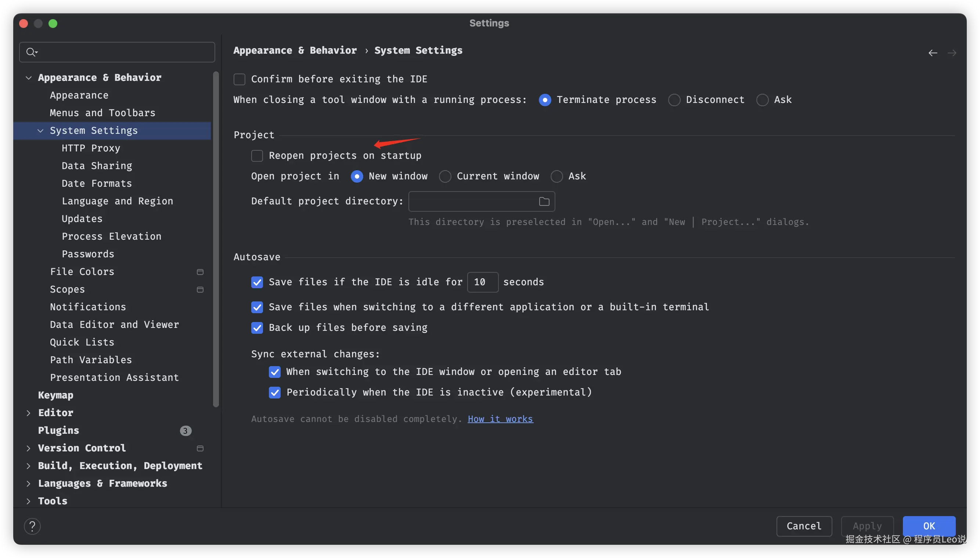
Task: Click the project-level icon beside File Colors
Action: click(x=200, y=272)
